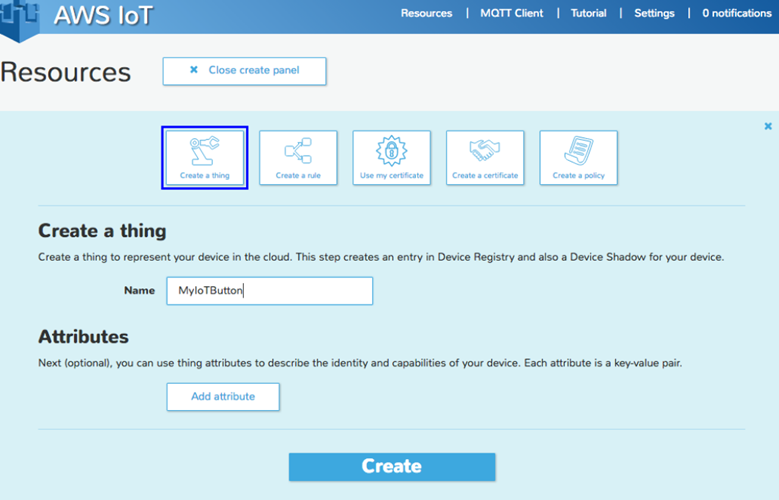Open Settings in the top navigation
The width and height of the screenshot is (779, 500).
point(654,13)
